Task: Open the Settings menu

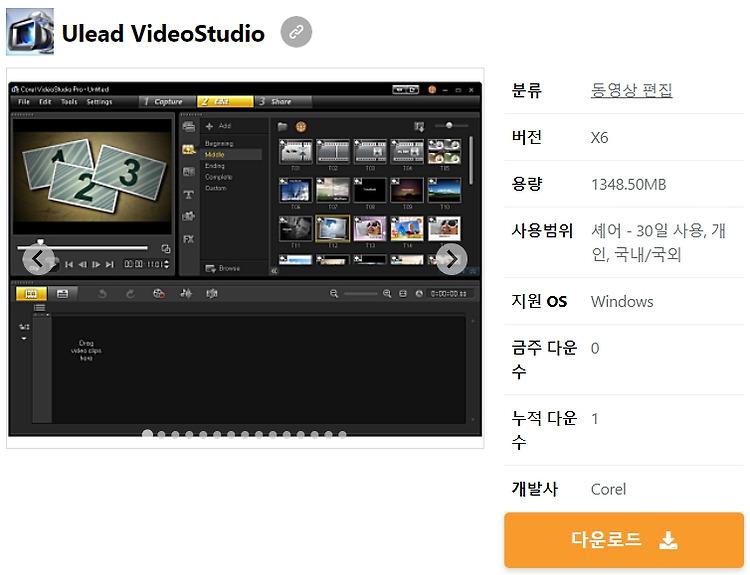Action: [99, 101]
